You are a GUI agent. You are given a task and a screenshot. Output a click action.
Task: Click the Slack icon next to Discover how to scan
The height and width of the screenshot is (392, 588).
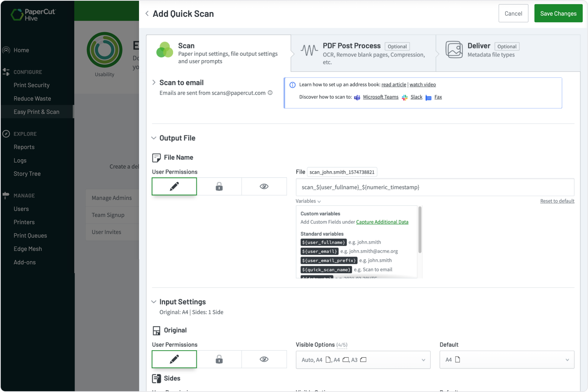pyautogui.click(x=405, y=97)
